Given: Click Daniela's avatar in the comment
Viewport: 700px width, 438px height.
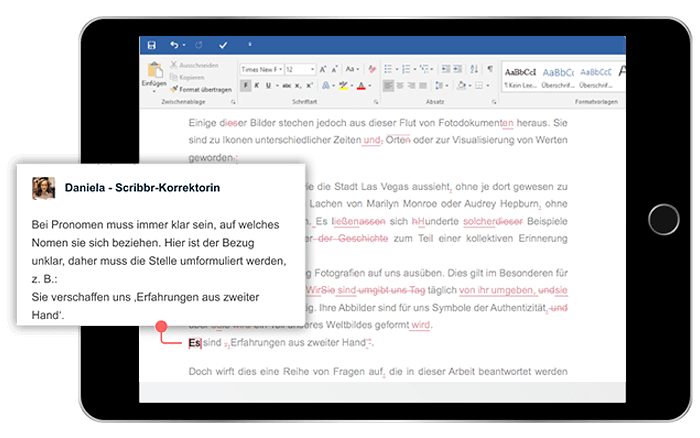Looking at the screenshot, I should (x=43, y=188).
